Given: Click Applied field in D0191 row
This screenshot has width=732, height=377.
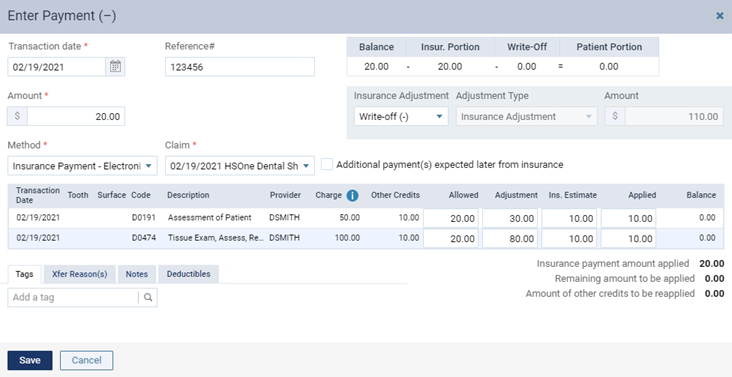Looking at the screenshot, I should point(628,218).
